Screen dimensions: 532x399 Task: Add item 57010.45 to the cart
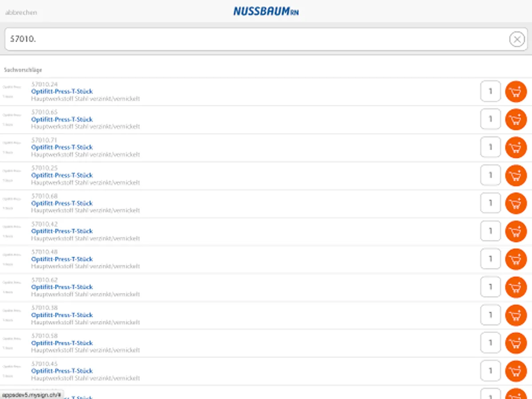(516, 371)
